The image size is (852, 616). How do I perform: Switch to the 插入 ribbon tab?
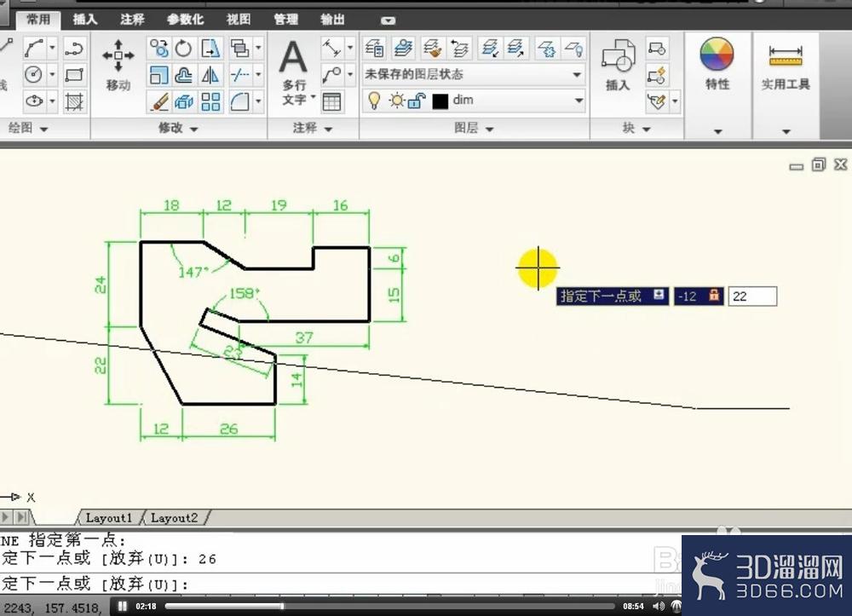point(84,20)
